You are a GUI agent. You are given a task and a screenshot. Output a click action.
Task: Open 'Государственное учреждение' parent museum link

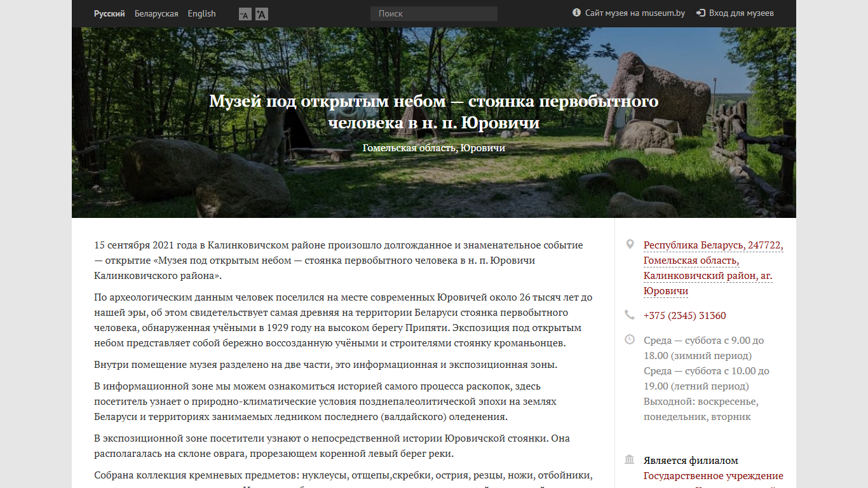coord(713,476)
